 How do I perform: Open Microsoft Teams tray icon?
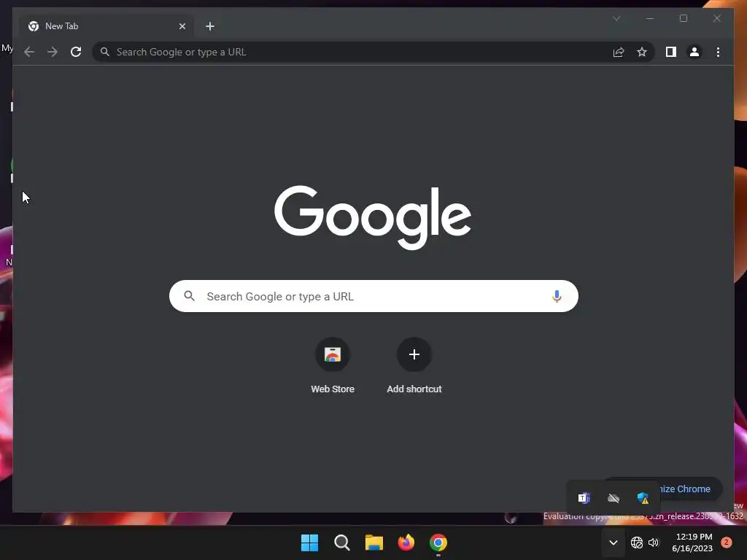584,498
